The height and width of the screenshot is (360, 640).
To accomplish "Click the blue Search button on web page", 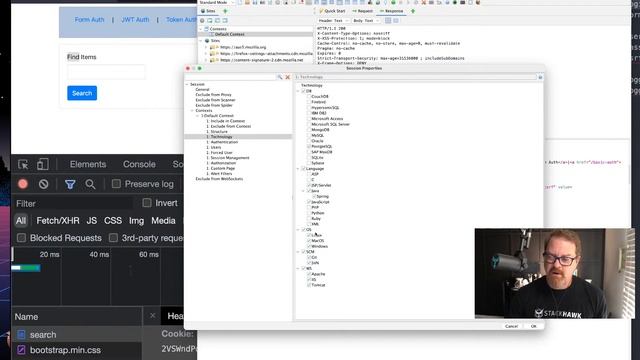I will (x=82, y=93).
